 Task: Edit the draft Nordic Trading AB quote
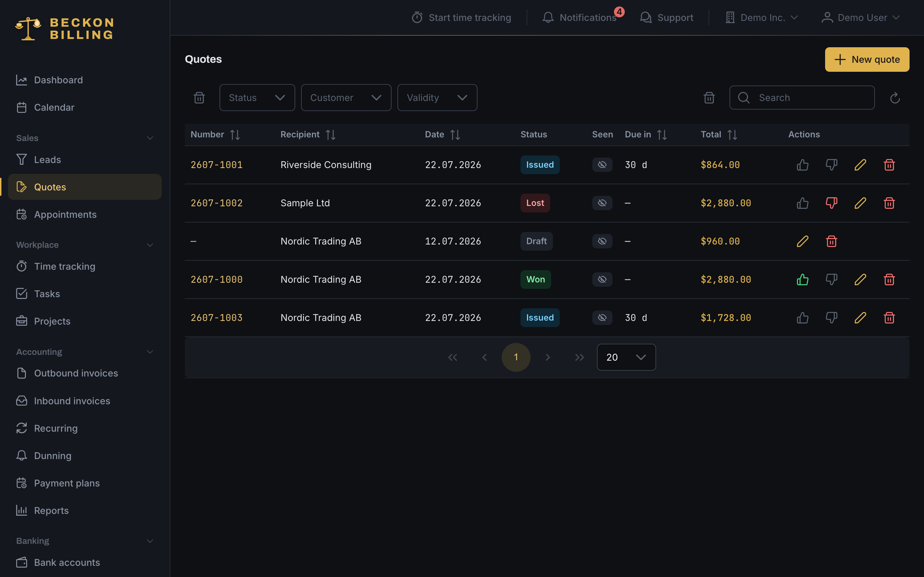coord(803,241)
